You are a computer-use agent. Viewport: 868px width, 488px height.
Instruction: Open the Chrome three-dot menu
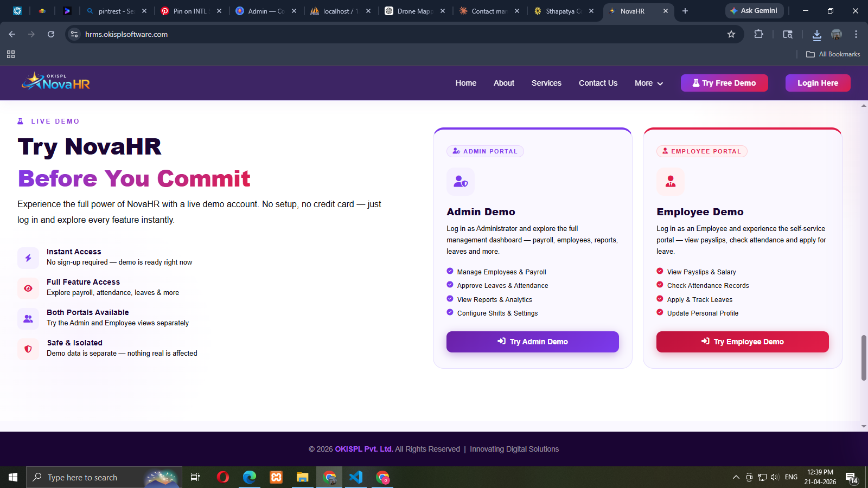[856, 34]
